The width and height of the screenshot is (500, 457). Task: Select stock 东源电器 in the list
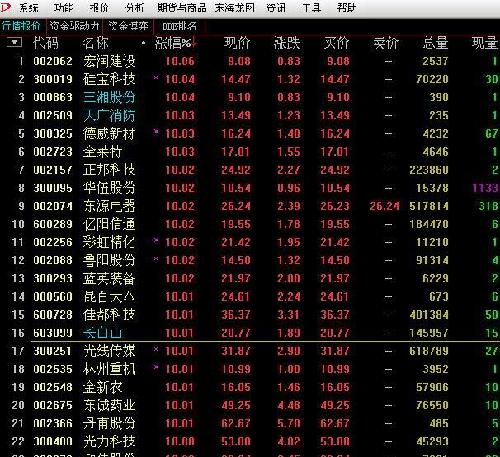[x=109, y=206]
